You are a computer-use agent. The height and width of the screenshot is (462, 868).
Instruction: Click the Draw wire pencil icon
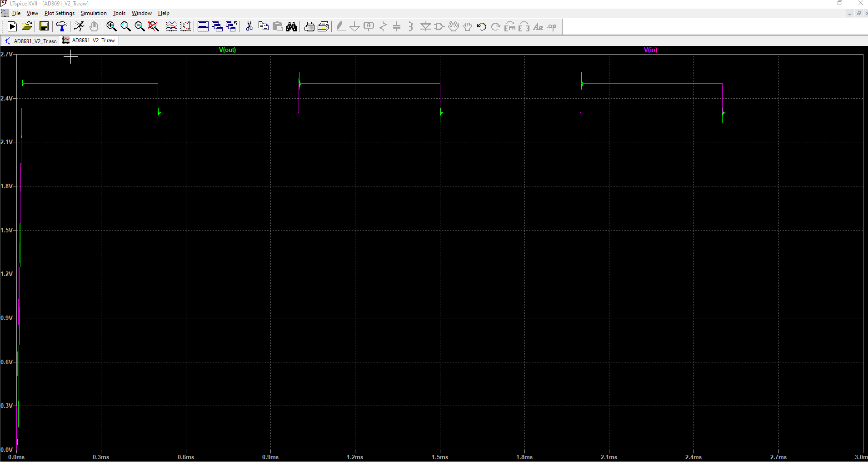340,26
